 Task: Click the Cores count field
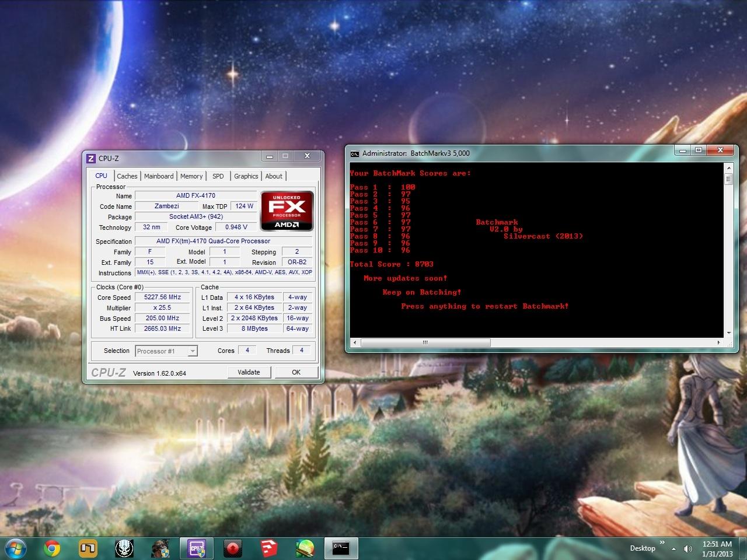click(247, 351)
